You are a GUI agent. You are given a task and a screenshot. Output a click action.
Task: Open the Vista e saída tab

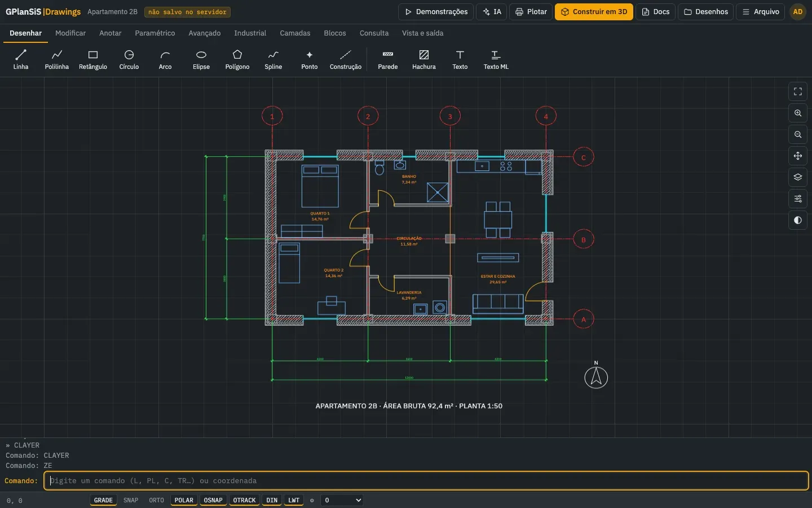click(x=423, y=33)
